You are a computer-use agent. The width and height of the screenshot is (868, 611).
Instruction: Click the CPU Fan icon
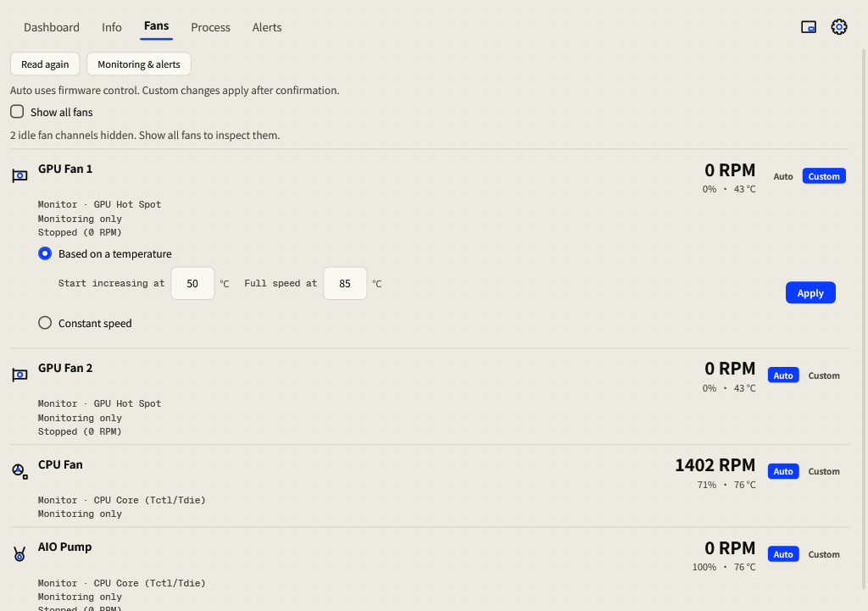pyautogui.click(x=20, y=471)
